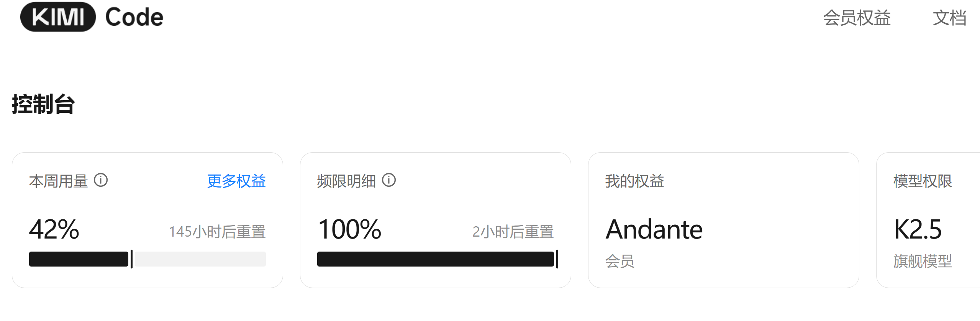Click the 控制台 page heading

tap(43, 104)
